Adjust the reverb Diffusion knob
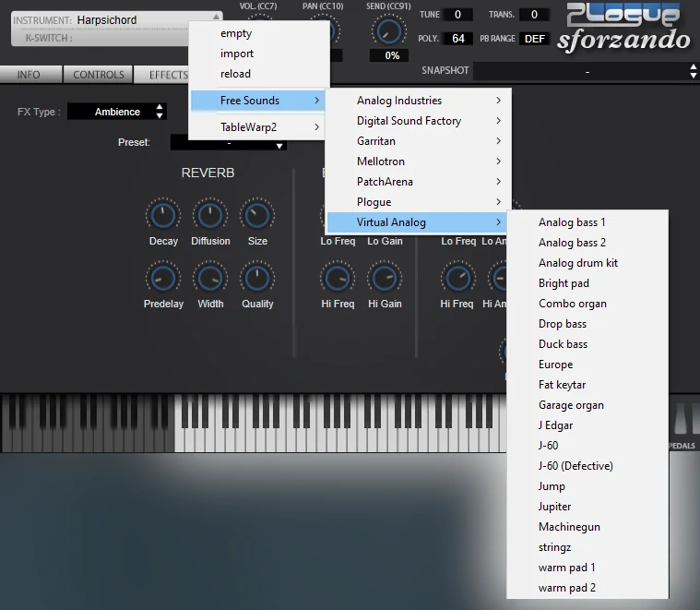Image resolution: width=700 pixels, height=610 pixels. pyautogui.click(x=210, y=216)
